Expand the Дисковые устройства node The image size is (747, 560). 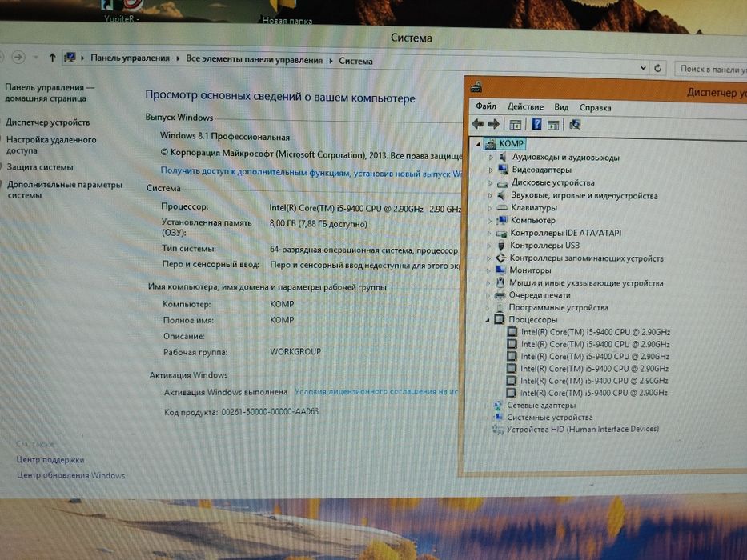point(491,183)
